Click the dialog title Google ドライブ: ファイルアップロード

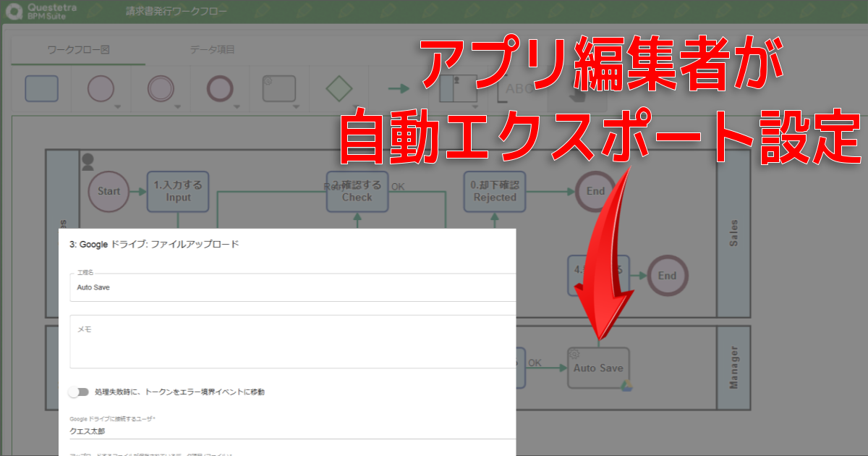point(154,244)
